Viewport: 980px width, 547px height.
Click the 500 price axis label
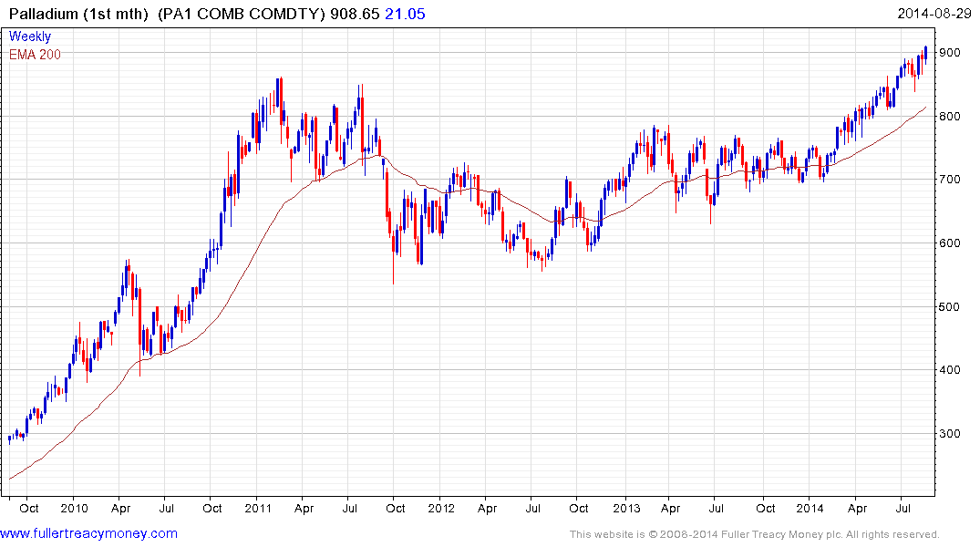pos(950,306)
